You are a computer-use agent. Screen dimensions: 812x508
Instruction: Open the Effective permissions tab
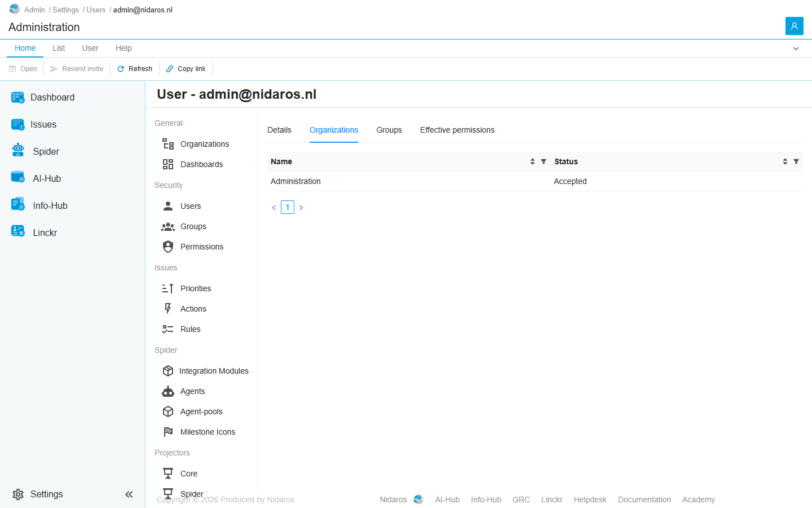(457, 130)
